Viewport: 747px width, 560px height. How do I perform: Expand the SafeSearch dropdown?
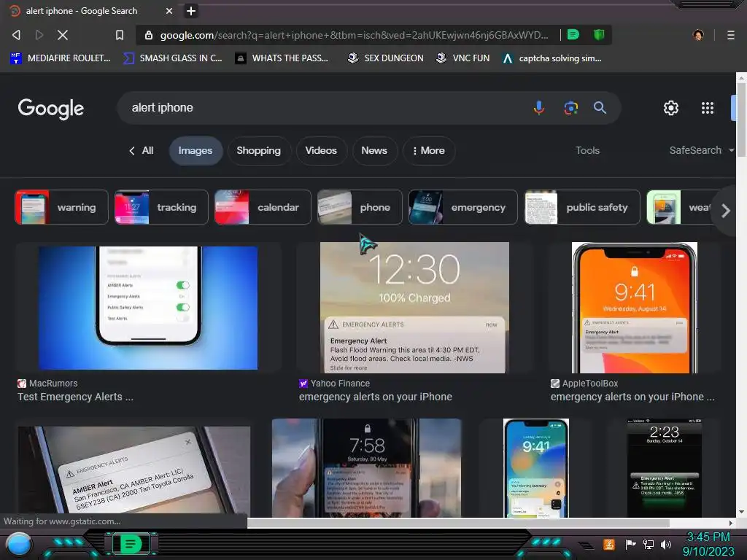point(701,150)
